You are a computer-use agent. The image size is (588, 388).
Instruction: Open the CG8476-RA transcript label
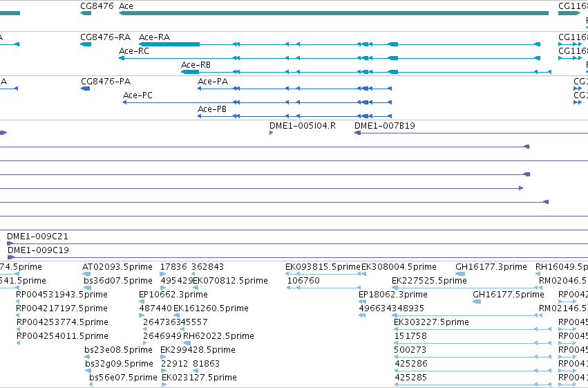pyautogui.click(x=106, y=37)
